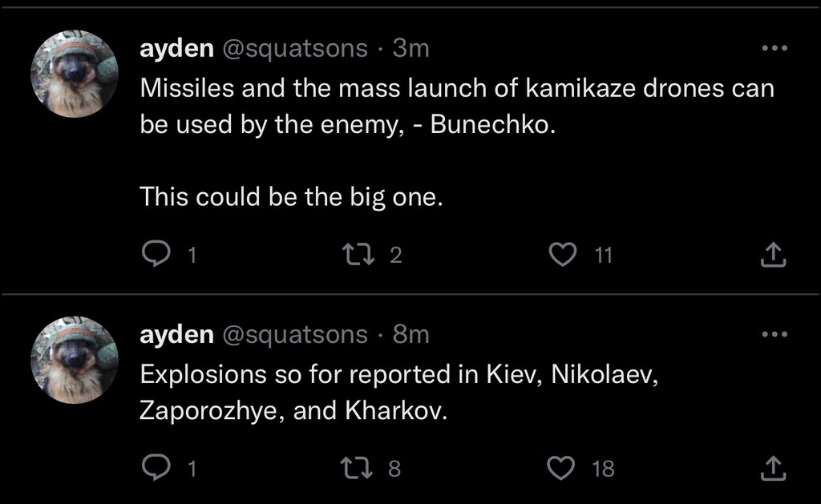
Task: Share the tweet about Kiev and Kharkov
Action: point(773,468)
